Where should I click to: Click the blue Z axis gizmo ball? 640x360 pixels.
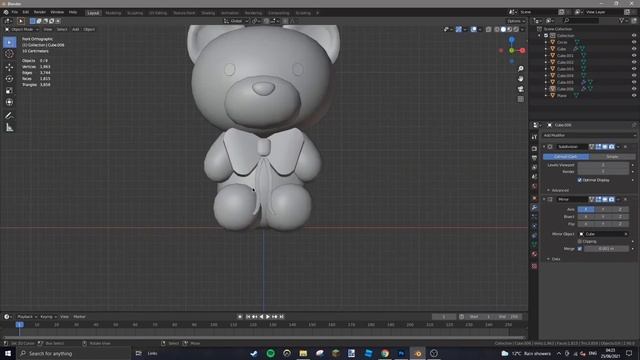point(512,40)
